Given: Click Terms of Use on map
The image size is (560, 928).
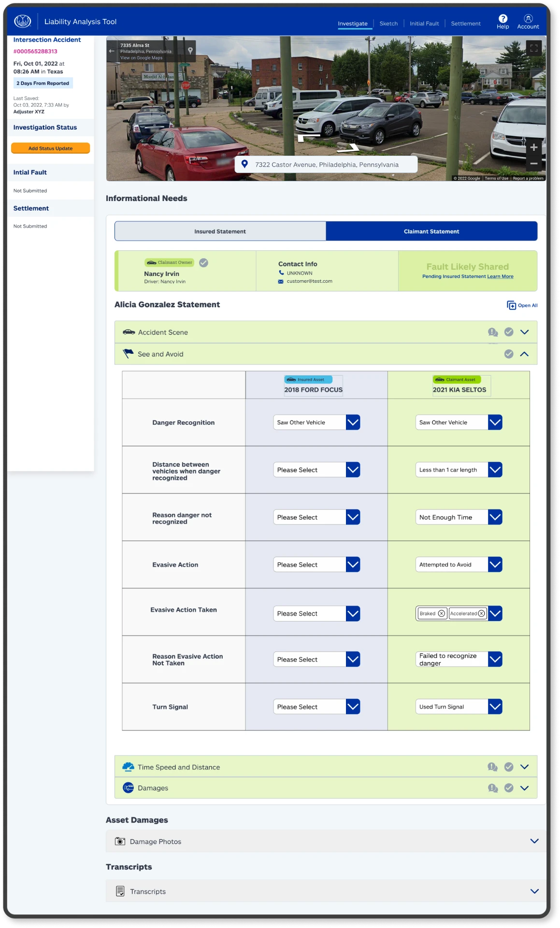Looking at the screenshot, I should (x=496, y=178).
